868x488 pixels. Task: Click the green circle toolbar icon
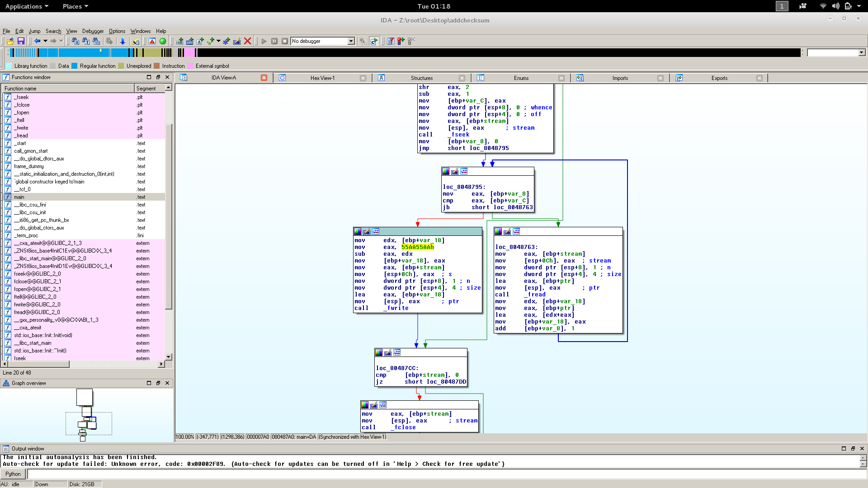(x=163, y=41)
